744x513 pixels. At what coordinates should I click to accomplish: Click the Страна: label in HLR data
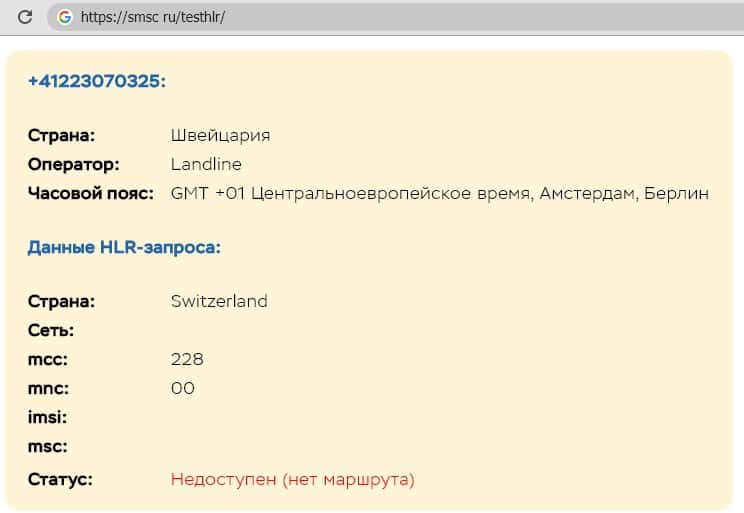point(62,301)
